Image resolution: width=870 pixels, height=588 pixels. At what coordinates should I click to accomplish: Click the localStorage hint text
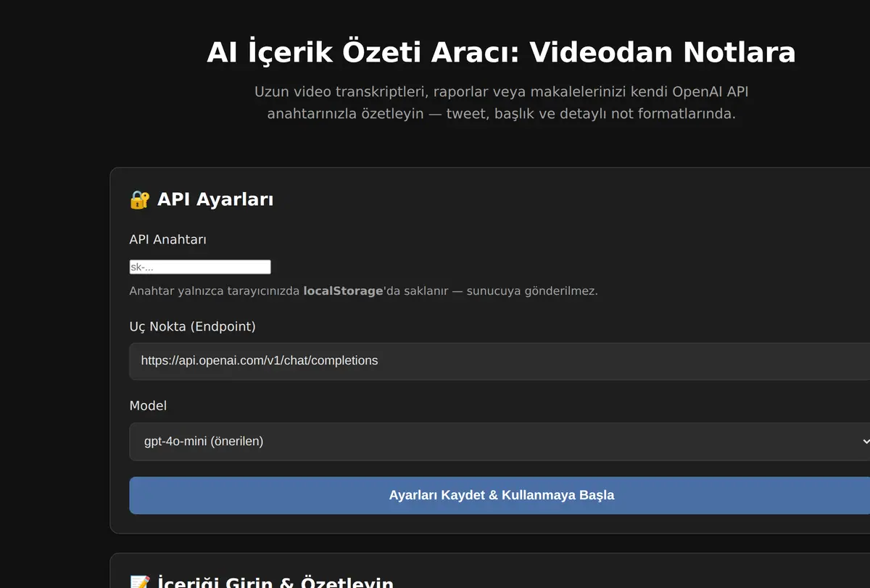(x=363, y=291)
